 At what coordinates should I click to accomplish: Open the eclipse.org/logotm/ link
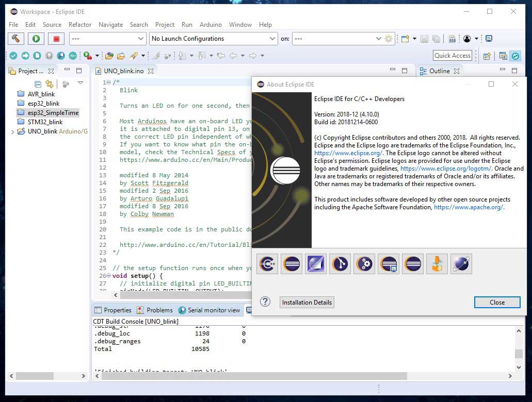tap(446, 169)
